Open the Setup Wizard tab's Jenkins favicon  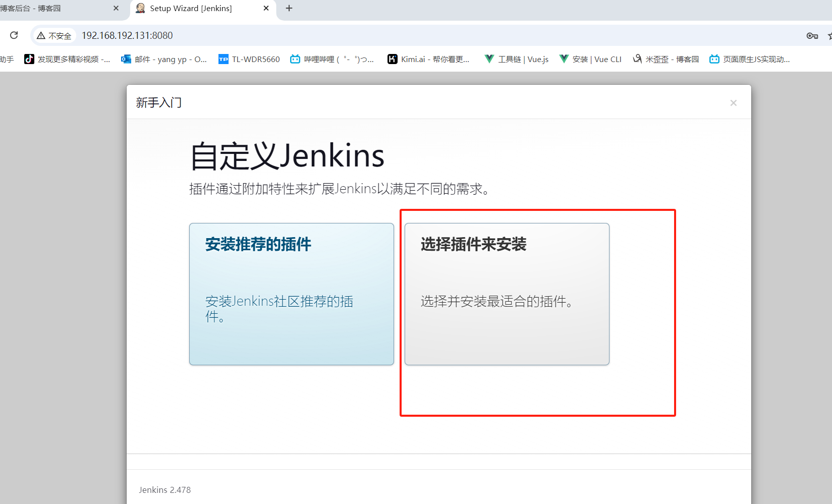click(x=141, y=8)
